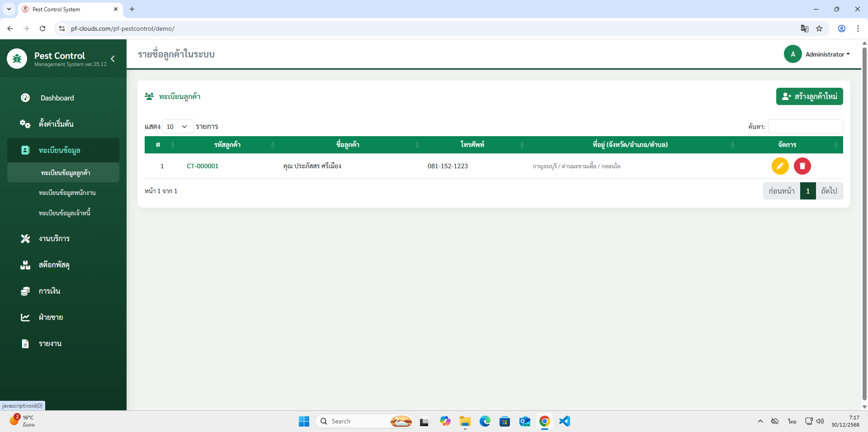Image resolution: width=868 pixels, height=432 pixels.
Task: Click the ค้นหา search input field
Action: click(805, 127)
